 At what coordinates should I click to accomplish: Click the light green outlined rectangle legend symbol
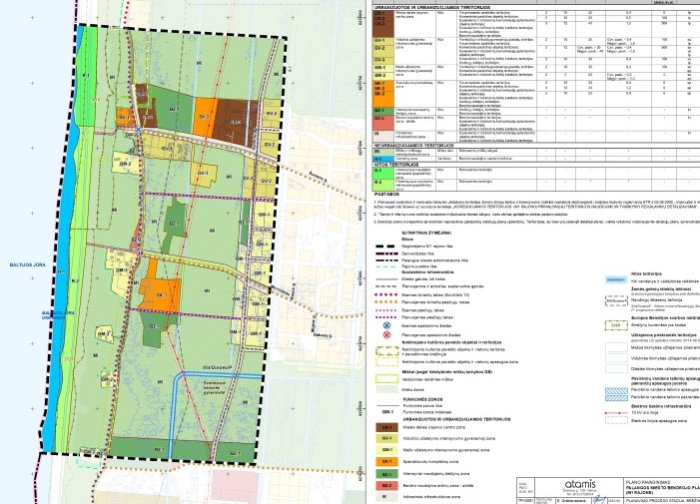point(387,379)
